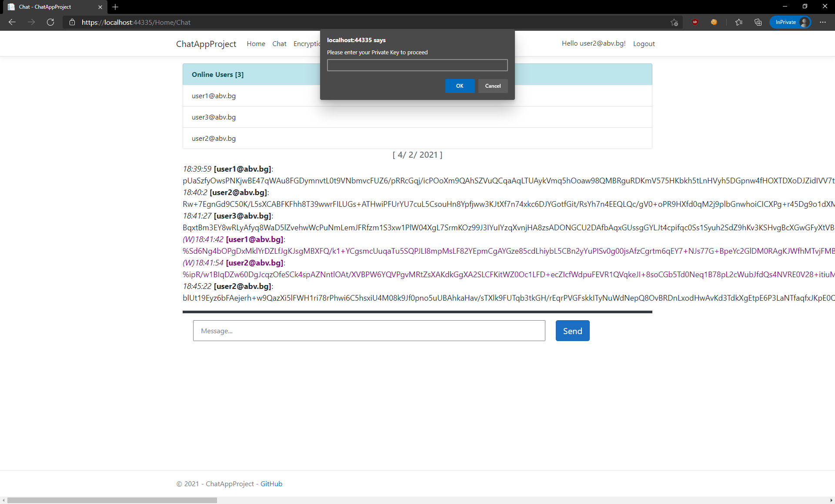
Task: Click encrypted text starting with blUt19Eyz6
Action: tap(508, 298)
